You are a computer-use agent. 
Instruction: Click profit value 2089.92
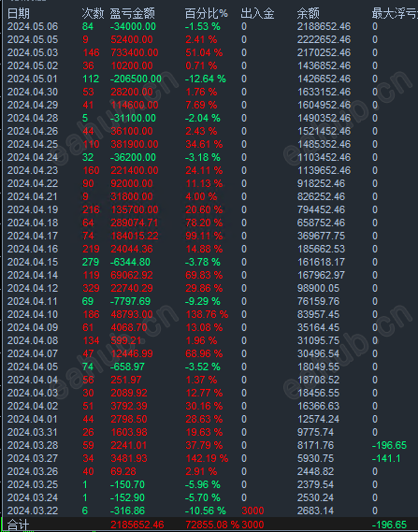pyautogui.click(x=129, y=394)
